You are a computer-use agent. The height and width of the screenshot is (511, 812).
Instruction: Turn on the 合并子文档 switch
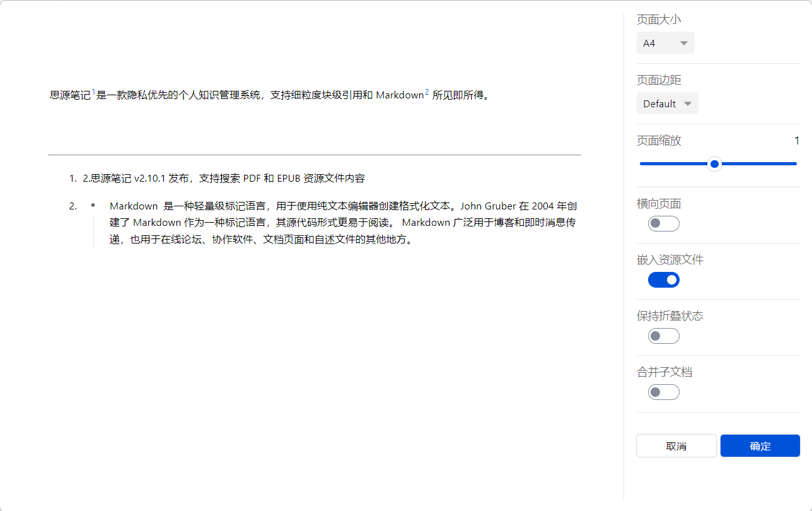pyautogui.click(x=663, y=392)
